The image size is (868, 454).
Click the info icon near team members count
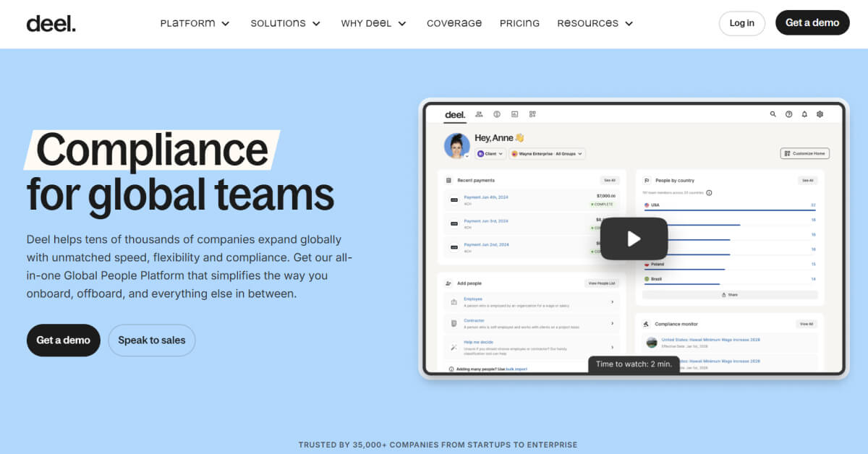coord(709,193)
